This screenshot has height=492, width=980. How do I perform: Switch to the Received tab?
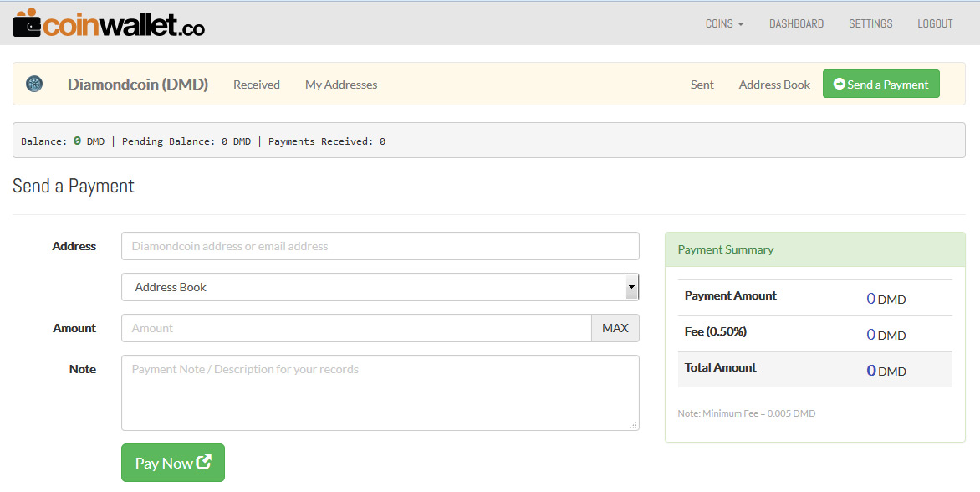click(256, 85)
